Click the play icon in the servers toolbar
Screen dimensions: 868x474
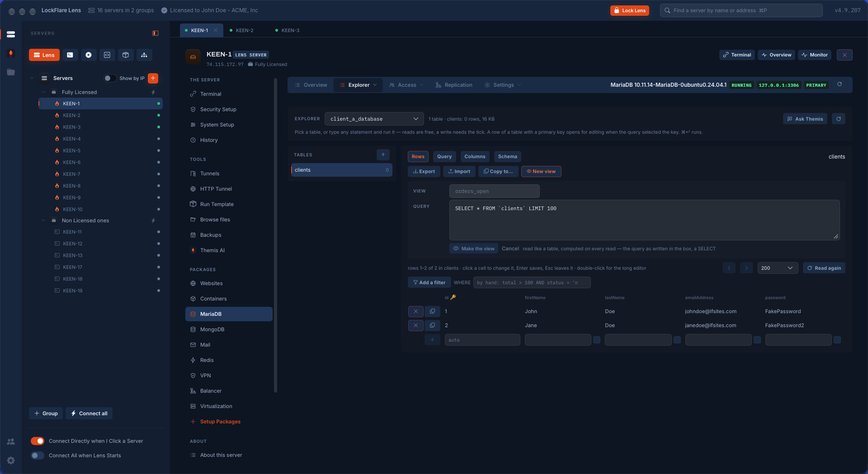click(x=89, y=55)
